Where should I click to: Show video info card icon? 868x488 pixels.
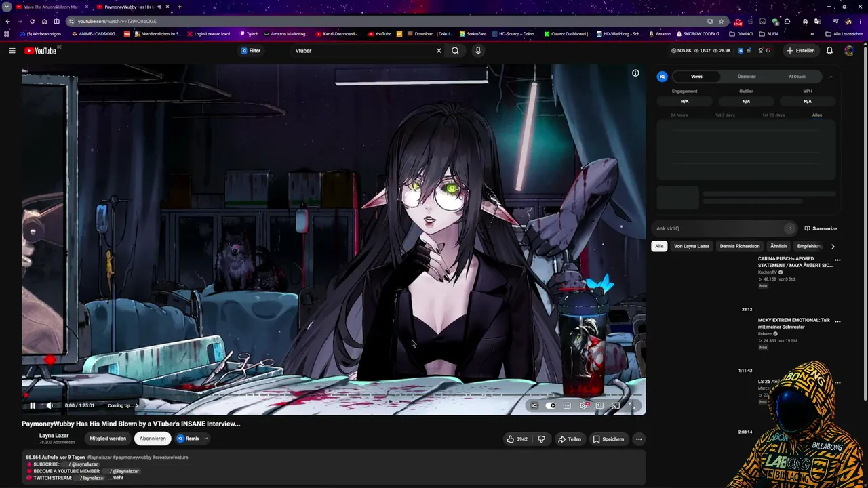coord(635,73)
